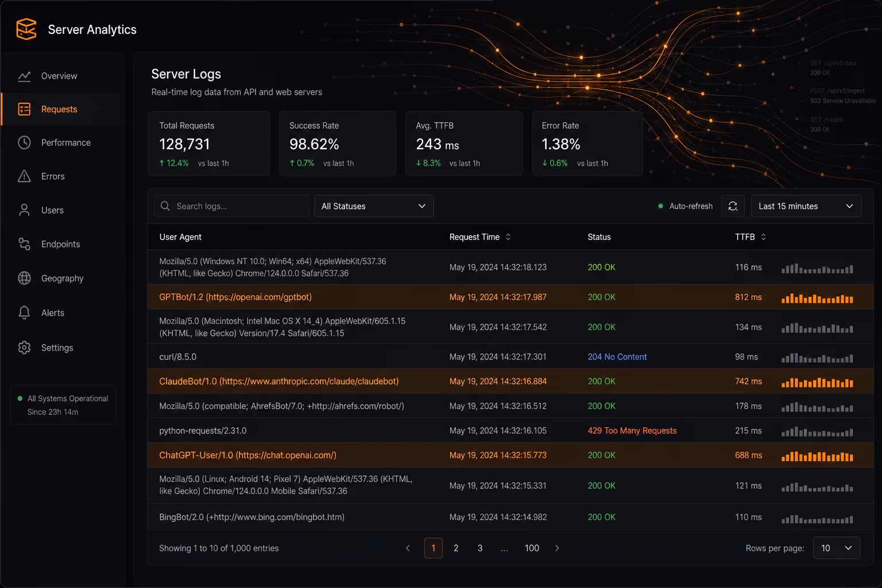Click the Endpoints nodes icon
The height and width of the screenshot is (588, 882).
point(24,244)
